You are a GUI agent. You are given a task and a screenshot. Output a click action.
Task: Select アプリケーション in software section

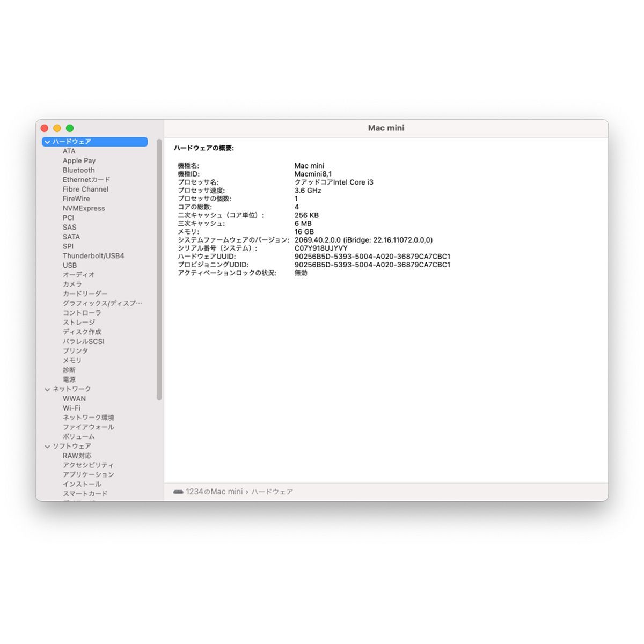tap(88, 475)
